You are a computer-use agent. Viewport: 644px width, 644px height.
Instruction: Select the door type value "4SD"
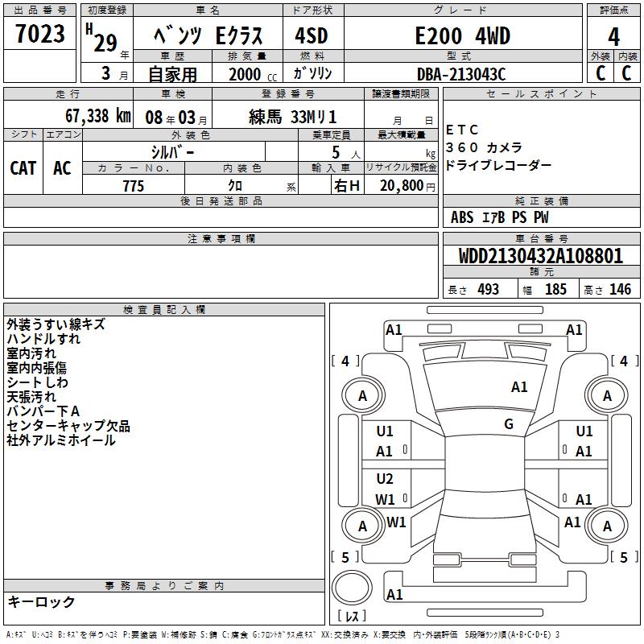click(x=312, y=35)
